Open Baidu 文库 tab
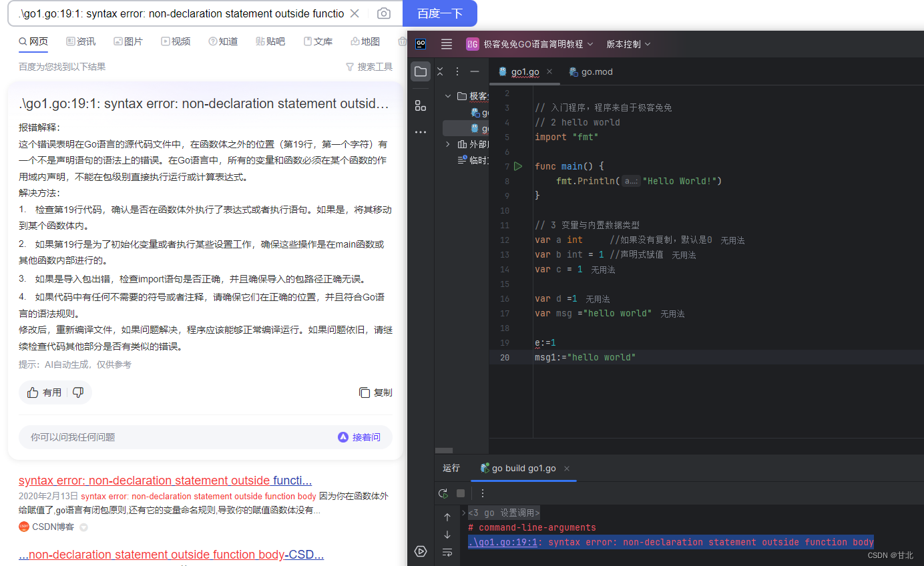Image resolution: width=924 pixels, height=566 pixels. tap(318, 41)
